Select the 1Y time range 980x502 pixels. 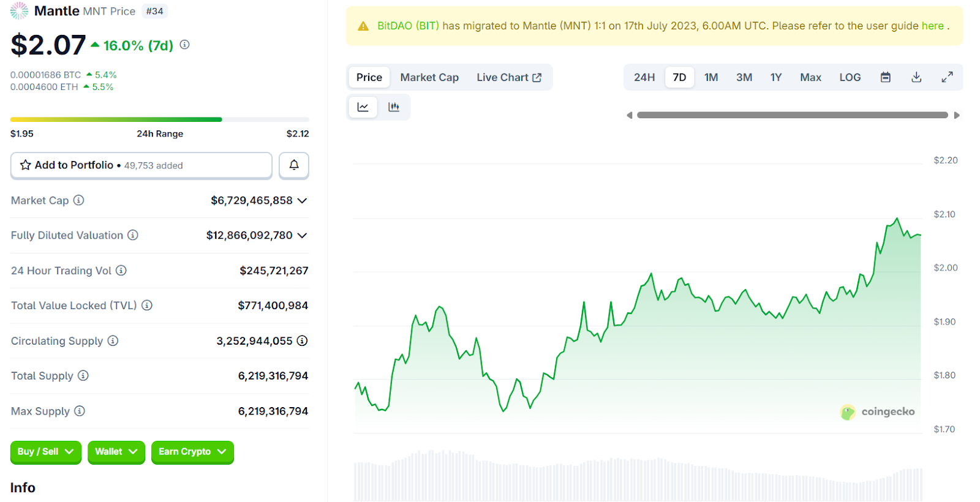coord(775,77)
